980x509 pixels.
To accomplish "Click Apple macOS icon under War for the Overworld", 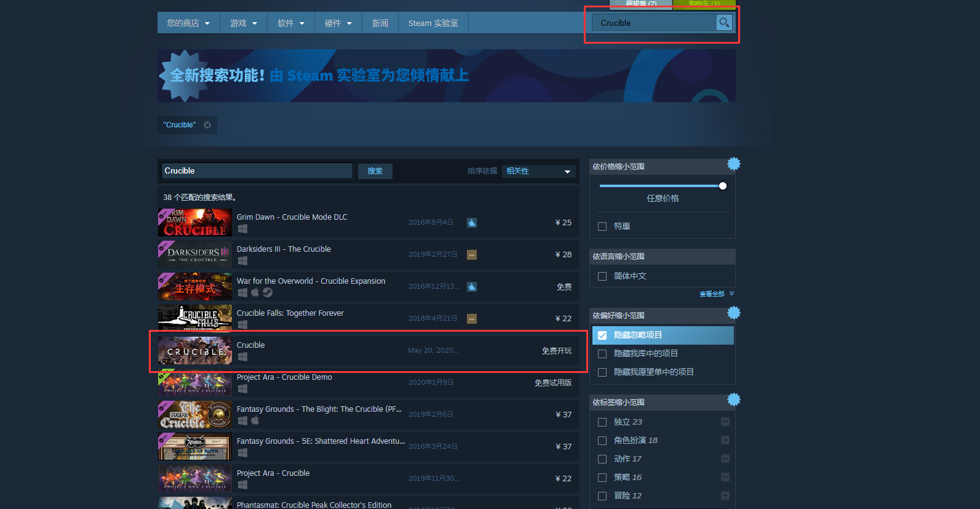I will tap(255, 292).
